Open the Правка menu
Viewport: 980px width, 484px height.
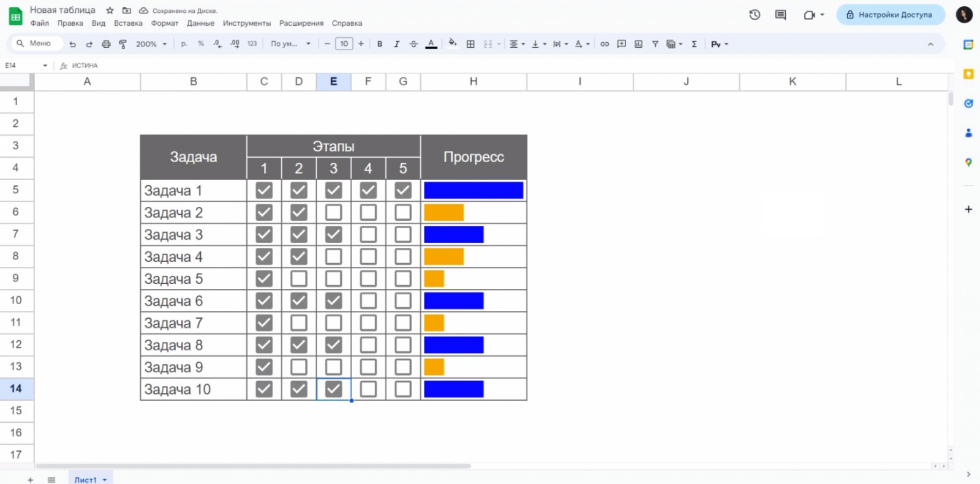point(70,23)
